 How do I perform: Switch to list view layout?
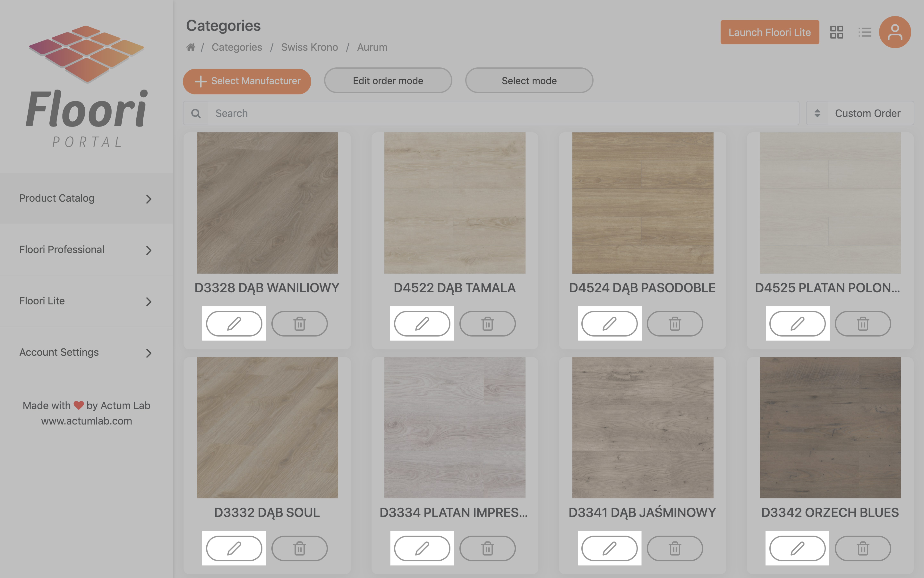[865, 32]
